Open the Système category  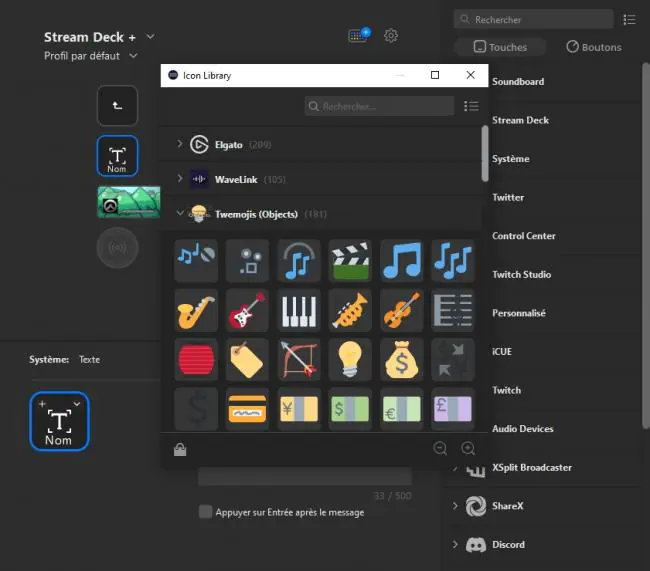click(511, 159)
